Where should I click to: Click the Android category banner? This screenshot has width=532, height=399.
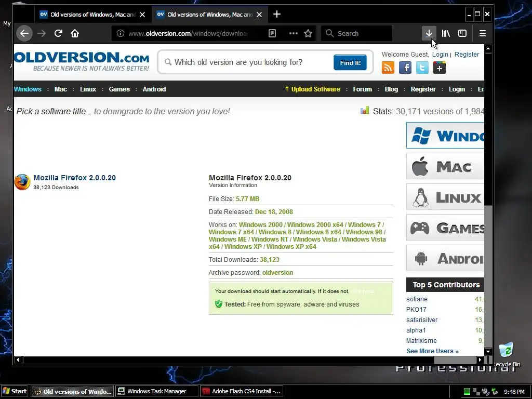click(x=445, y=258)
